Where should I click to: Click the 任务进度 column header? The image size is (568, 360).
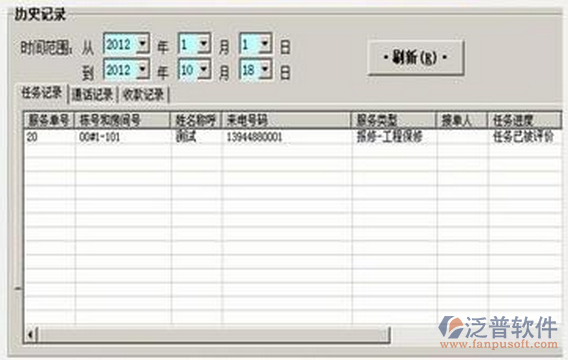point(525,120)
